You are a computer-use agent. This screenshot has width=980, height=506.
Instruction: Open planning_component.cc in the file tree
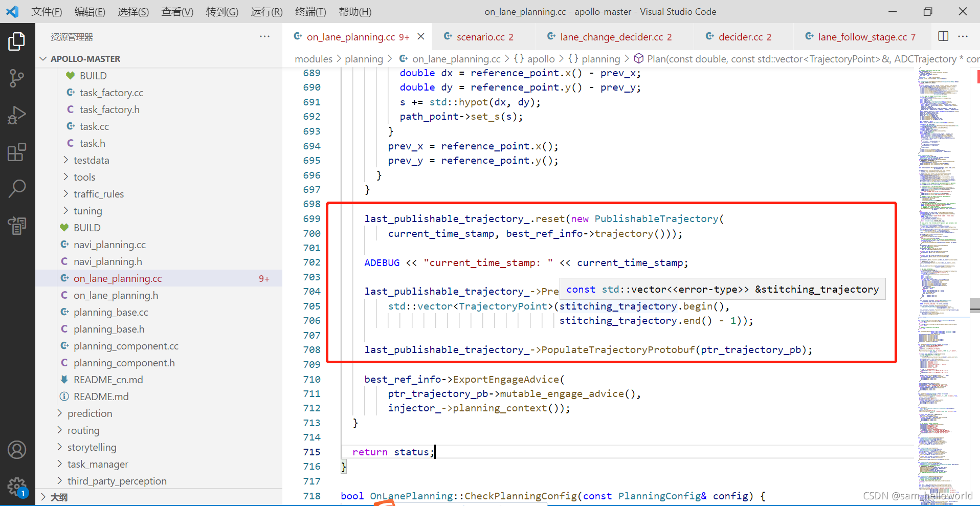tap(126, 346)
